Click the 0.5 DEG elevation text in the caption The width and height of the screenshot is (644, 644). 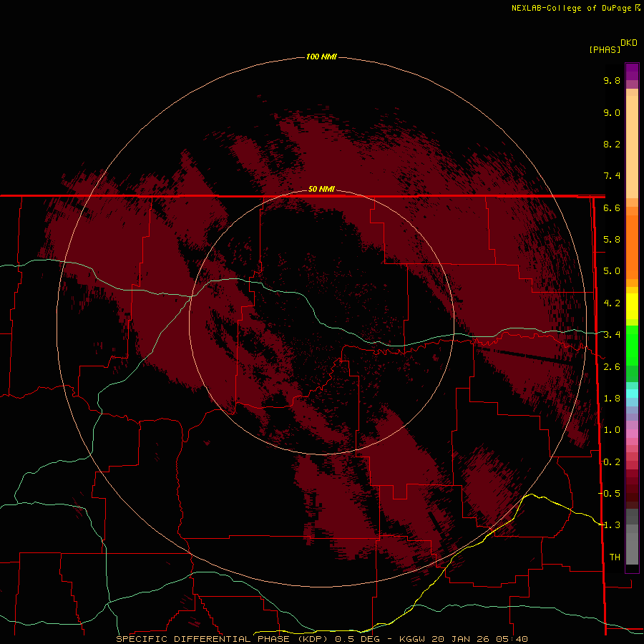358,639
